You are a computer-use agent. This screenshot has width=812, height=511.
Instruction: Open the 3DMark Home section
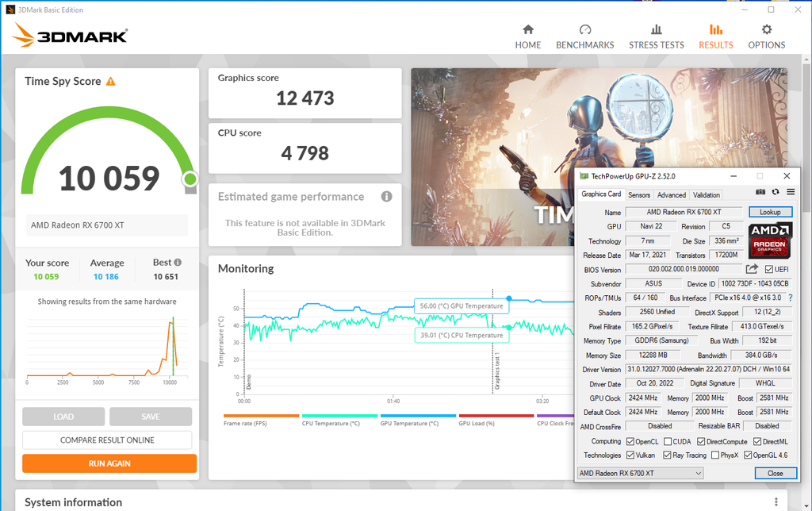tap(527, 36)
